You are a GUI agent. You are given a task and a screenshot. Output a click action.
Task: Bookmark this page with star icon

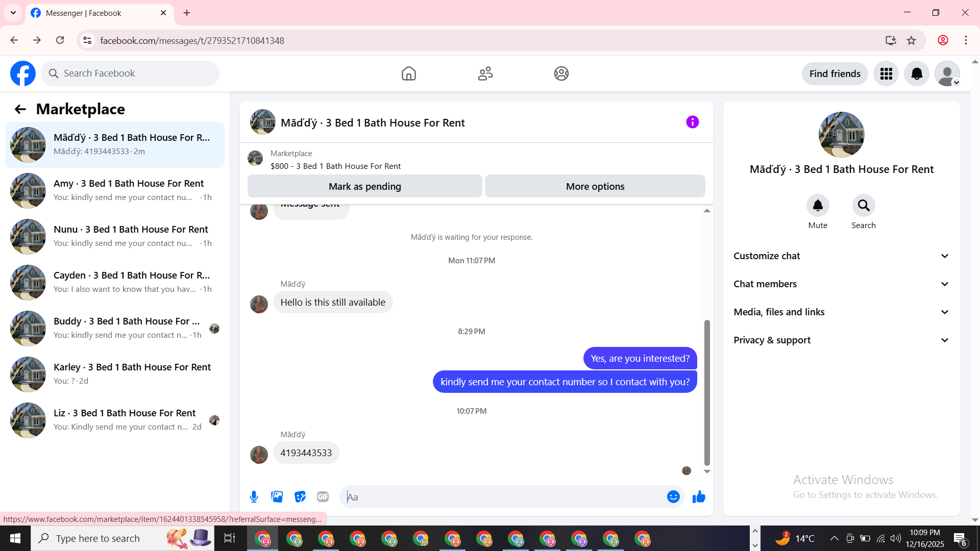912,40
